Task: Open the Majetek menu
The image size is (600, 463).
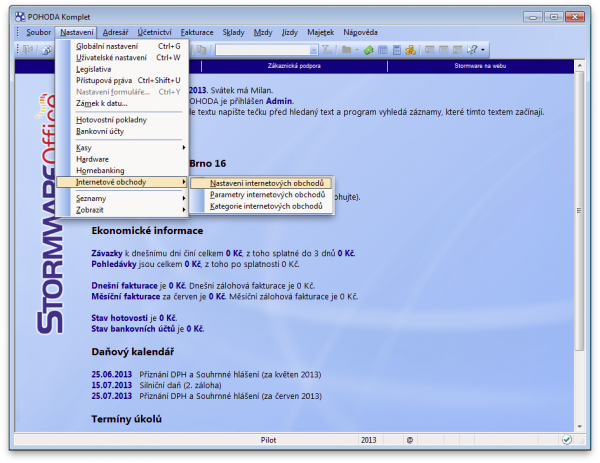Action: (x=321, y=33)
